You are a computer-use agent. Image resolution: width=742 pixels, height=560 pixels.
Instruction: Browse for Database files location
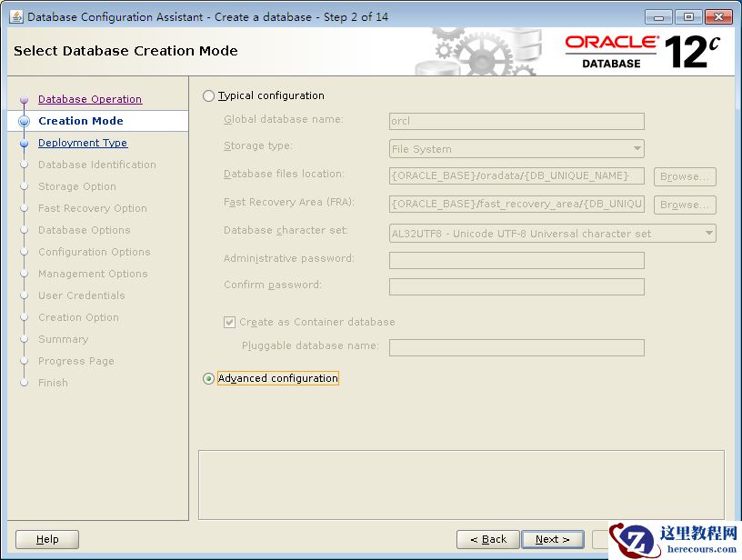coord(685,176)
